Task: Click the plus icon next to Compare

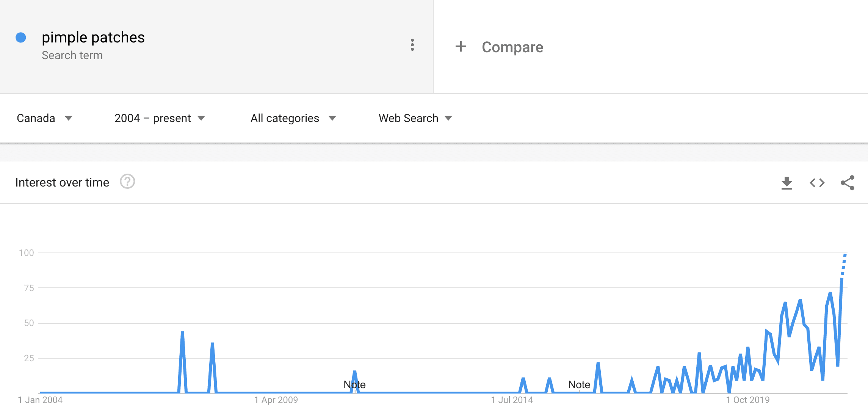Action: tap(461, 46)
